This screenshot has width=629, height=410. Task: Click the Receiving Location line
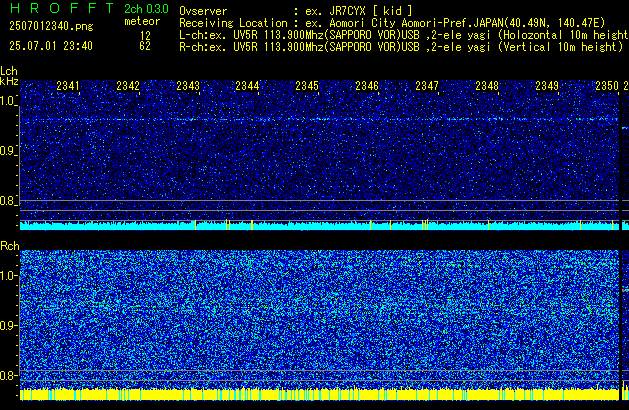392,23
